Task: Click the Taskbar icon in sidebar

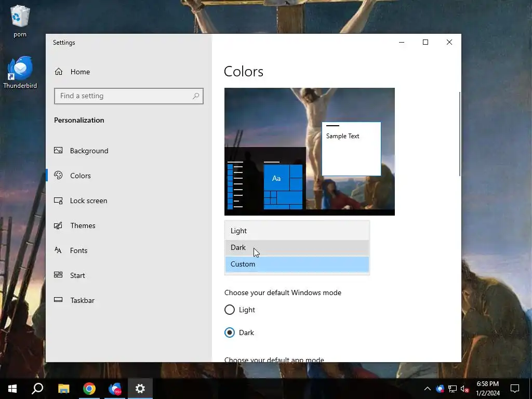Action: pos(58,300)
